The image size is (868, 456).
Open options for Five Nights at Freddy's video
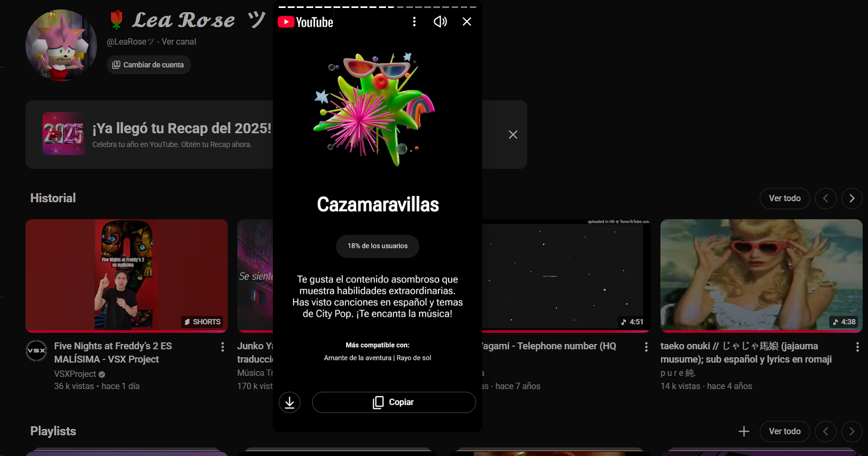222,347
